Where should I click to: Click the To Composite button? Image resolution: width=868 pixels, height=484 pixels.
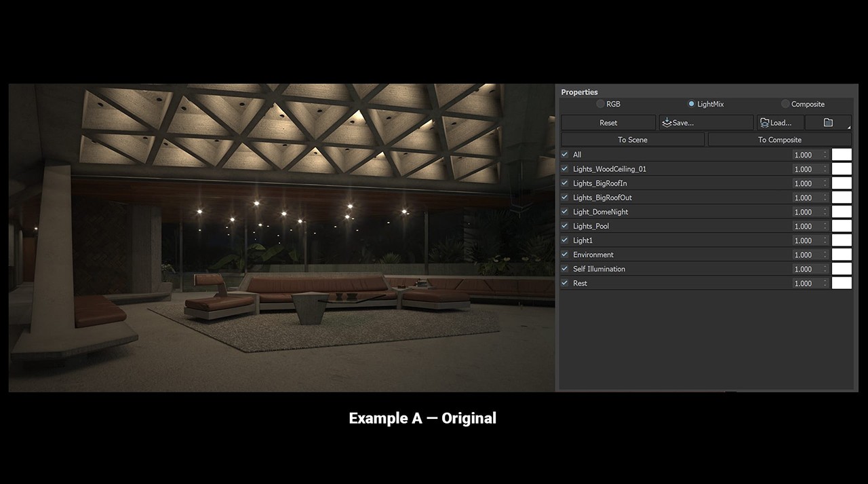click(x=779, y=140)
